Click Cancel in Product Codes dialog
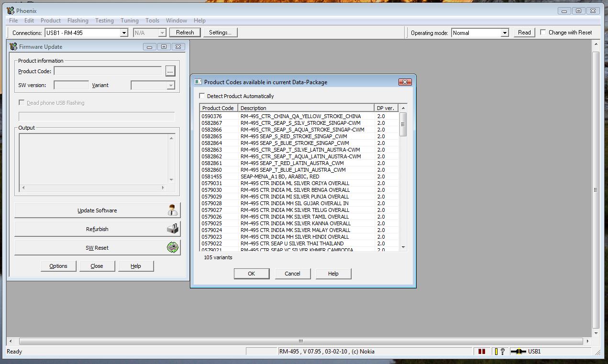Viewport: 608px width, 364px height. 292,274
